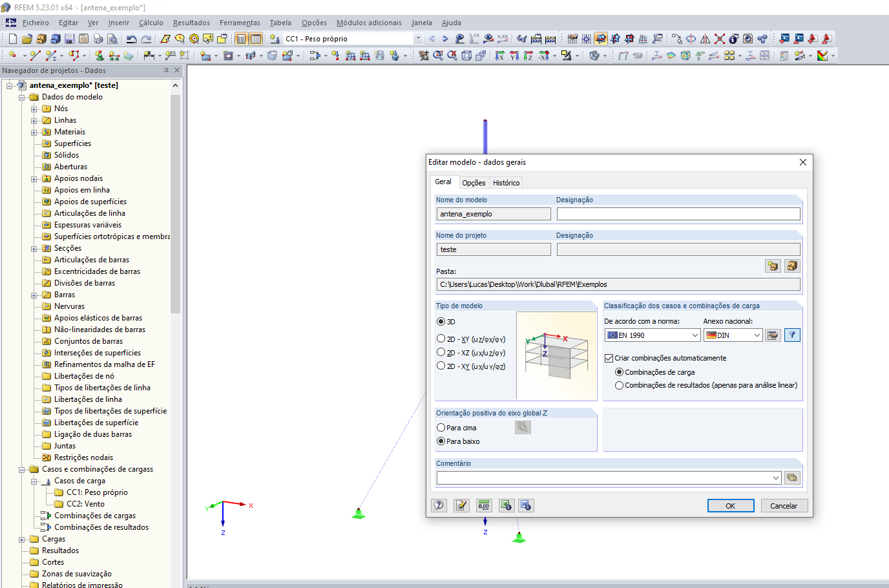Expand the Secções tree node
Screen dimensions: 889x588
(34, 249)
